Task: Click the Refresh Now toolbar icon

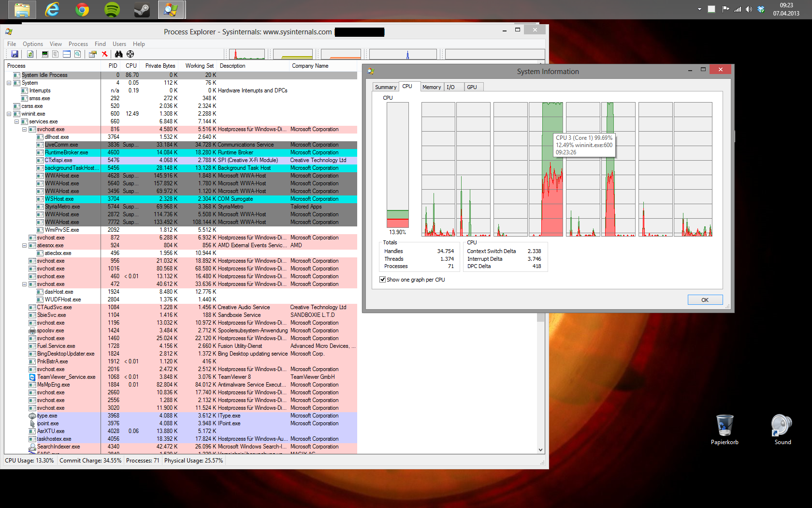Action: pos(30,54)
